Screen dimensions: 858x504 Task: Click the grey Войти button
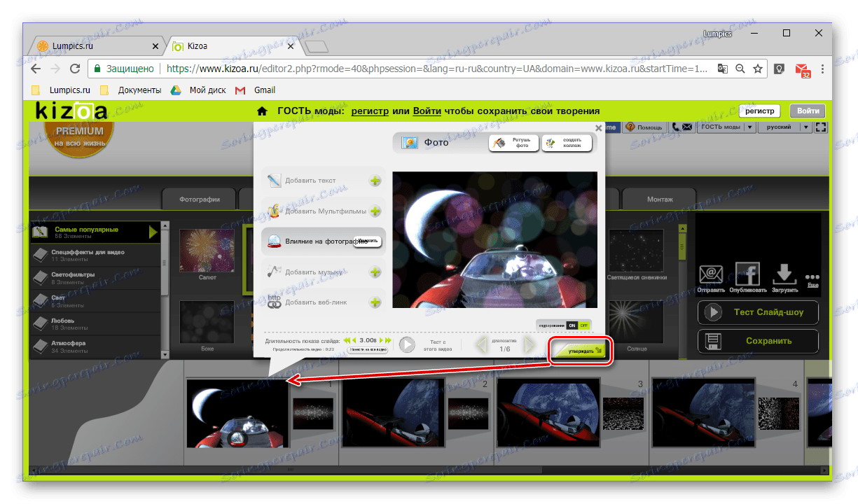point(808,111)
